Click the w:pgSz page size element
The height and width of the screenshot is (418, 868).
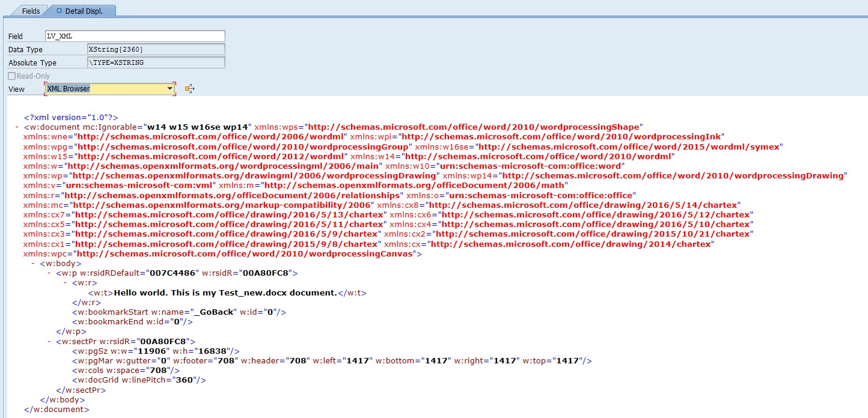click(156, 351)
